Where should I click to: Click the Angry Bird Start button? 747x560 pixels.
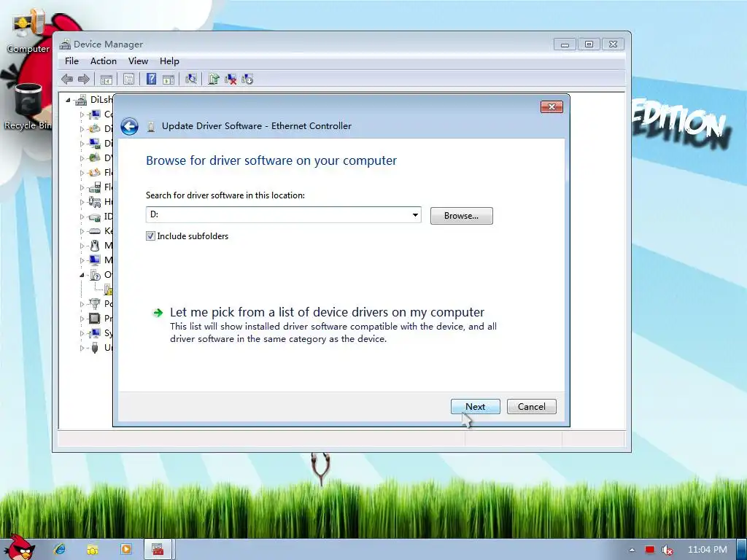(x=20, y=547)
